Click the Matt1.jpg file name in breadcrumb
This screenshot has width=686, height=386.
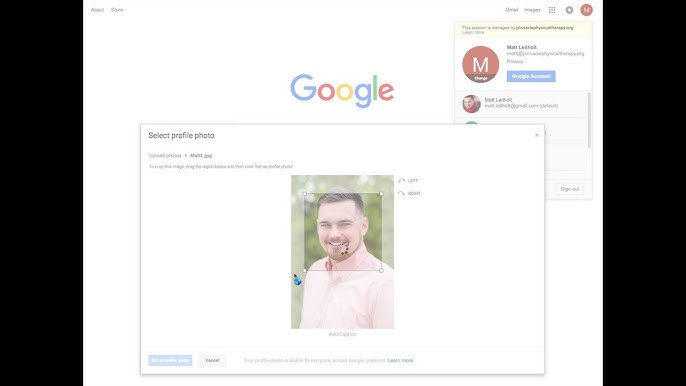click(x=201, y=156)
